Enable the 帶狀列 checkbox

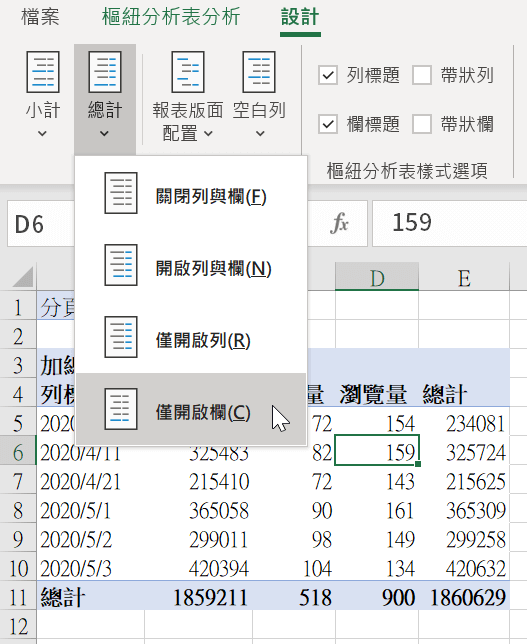(422, 75)
